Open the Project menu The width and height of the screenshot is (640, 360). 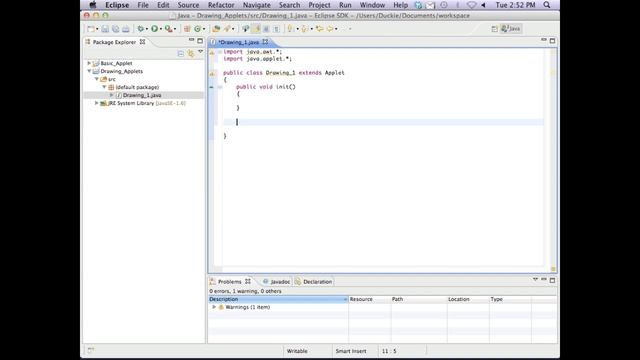(x=319, y=5)
